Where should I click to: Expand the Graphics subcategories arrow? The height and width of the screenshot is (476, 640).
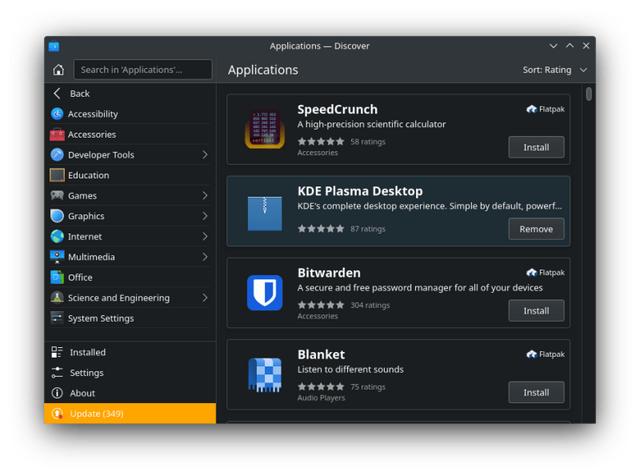pos(205,216)
